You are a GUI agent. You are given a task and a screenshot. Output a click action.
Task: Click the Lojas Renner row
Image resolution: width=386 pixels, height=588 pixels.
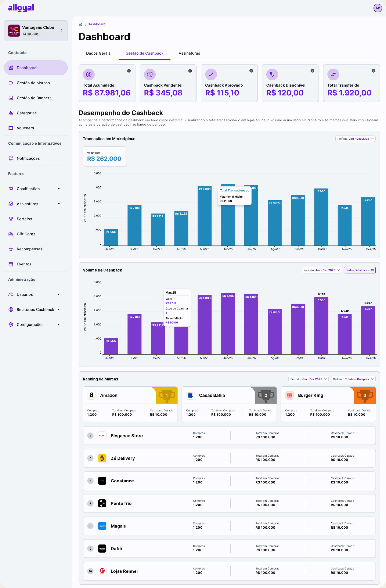point(229,571)
